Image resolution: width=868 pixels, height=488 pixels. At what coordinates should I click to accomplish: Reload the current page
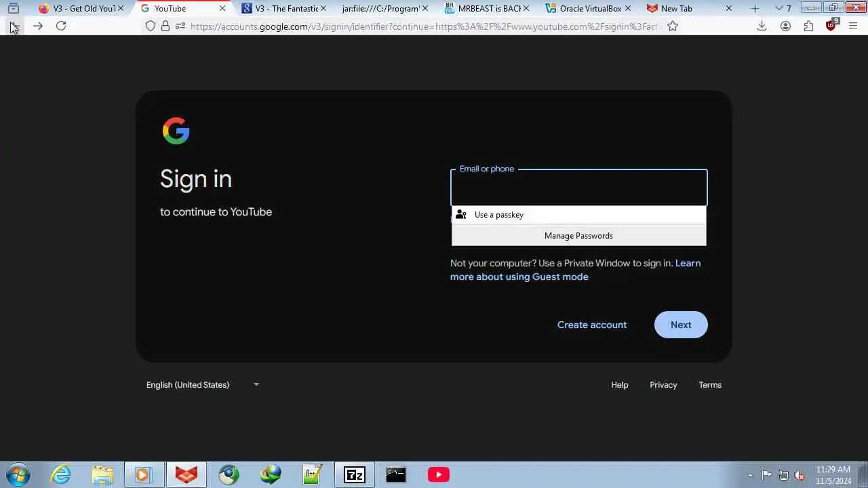tap(61, 26)
